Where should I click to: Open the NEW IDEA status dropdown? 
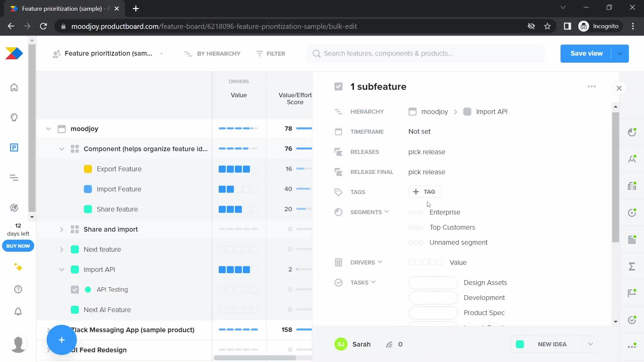coord(590,344)
